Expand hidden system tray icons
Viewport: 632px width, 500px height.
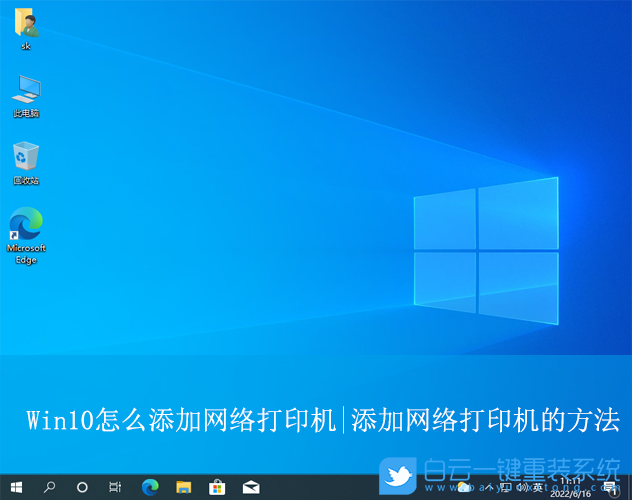[x=489, y=488]
